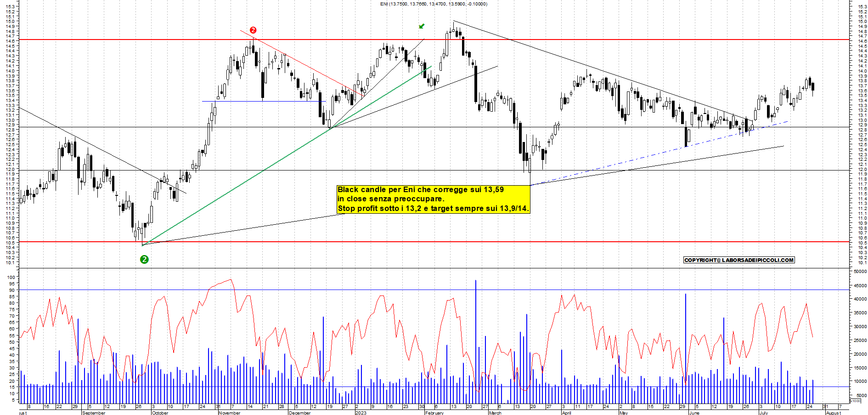Image resolution: width=868 pixels, height=415 pixels.
Task: Select the June month label
Action: tap(694, 413)
